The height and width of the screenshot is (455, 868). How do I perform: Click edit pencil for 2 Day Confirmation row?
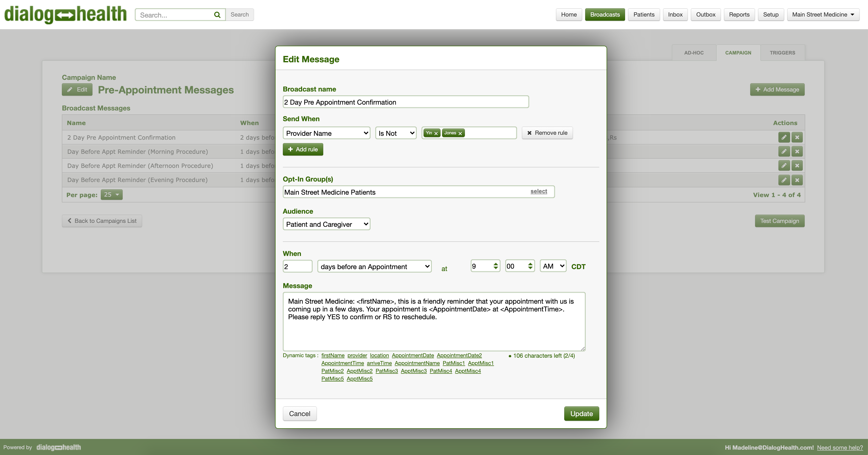(x=784, y=137)
